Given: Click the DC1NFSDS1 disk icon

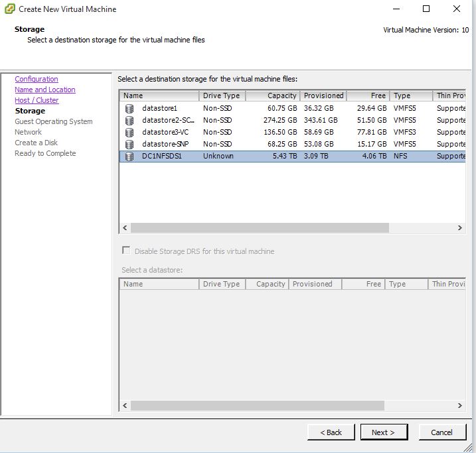Looking at the screenshot, I should [x=129, y=156].
